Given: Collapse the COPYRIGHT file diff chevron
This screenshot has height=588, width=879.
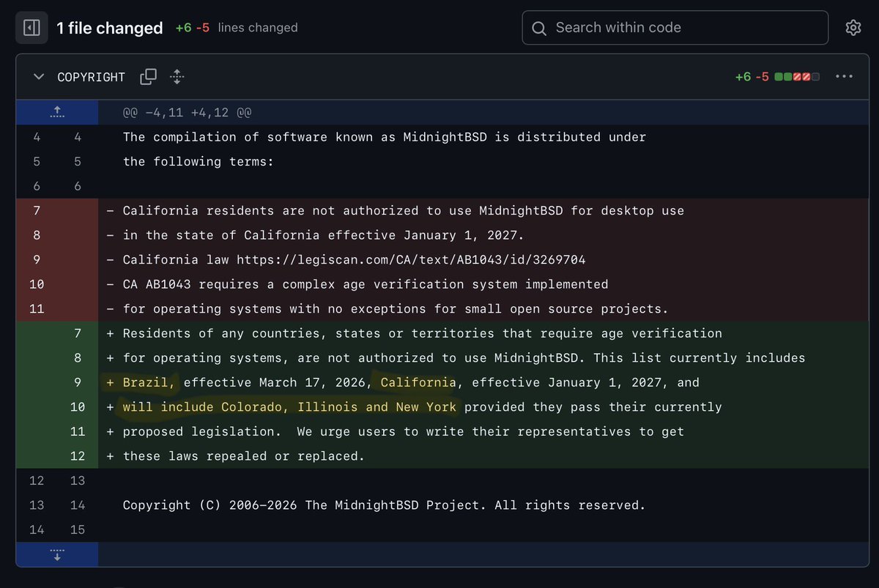Looking at the screenshot, I should click(37, 76).
